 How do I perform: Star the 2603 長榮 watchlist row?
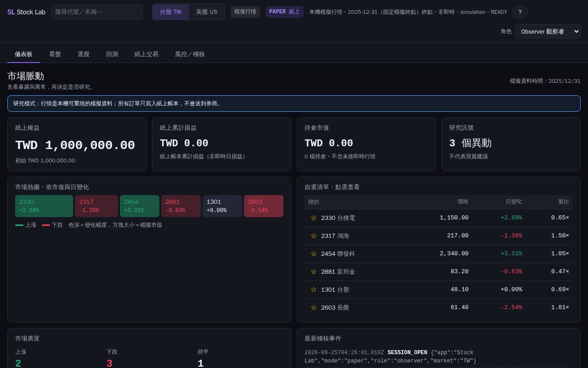(314, 307)
